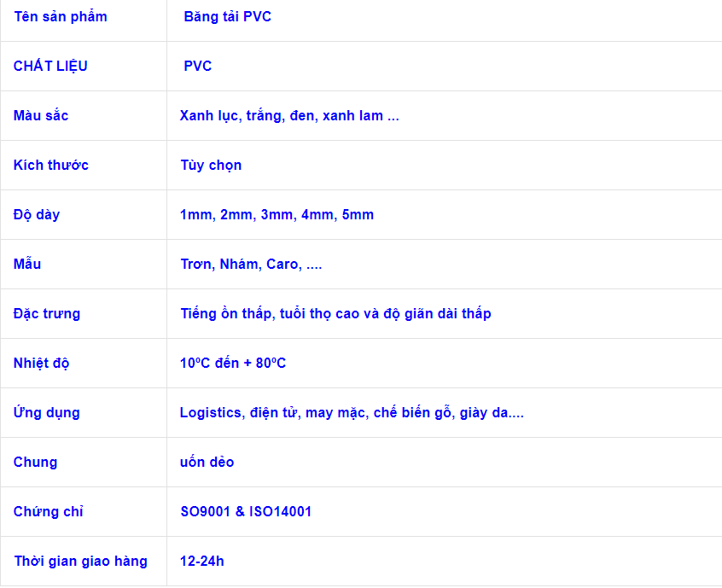Click the "Tên sản phẩm" label cell
Viewport: 722px width, 588px height.
[61, 17]
